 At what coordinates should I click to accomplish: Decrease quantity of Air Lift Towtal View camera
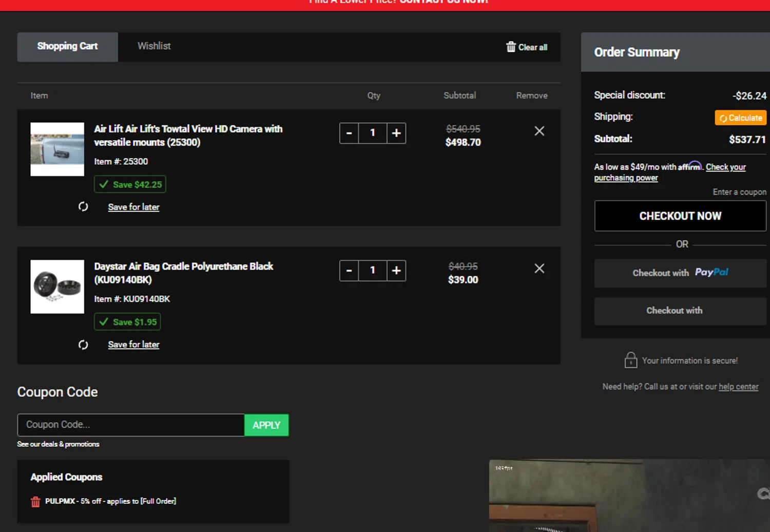349,133
